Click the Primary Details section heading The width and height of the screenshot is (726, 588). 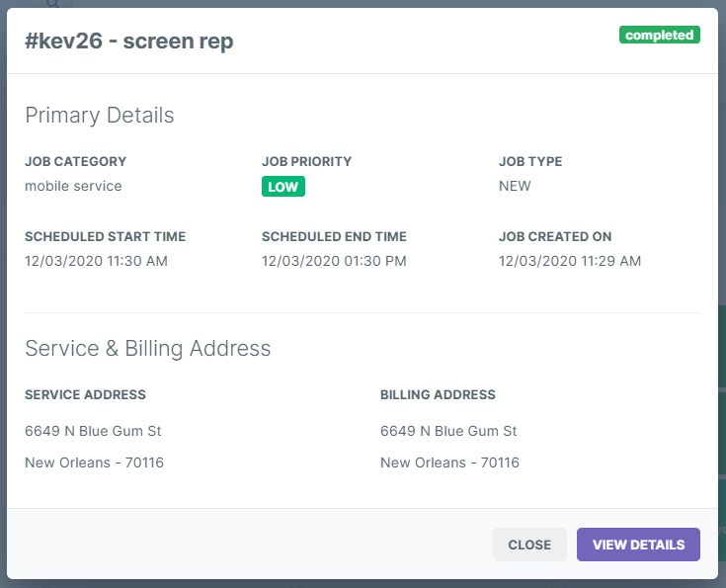[100, 116]
